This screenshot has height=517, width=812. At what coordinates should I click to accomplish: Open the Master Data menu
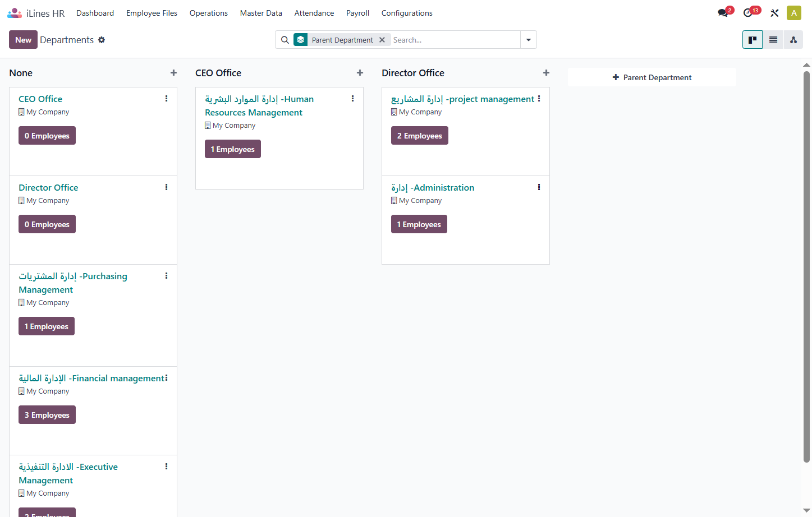tap(261, 13)
